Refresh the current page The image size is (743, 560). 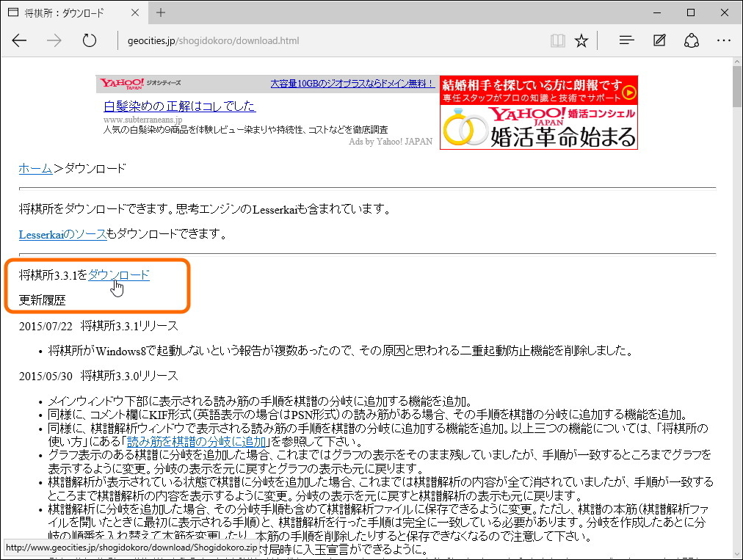click(88, 40)
